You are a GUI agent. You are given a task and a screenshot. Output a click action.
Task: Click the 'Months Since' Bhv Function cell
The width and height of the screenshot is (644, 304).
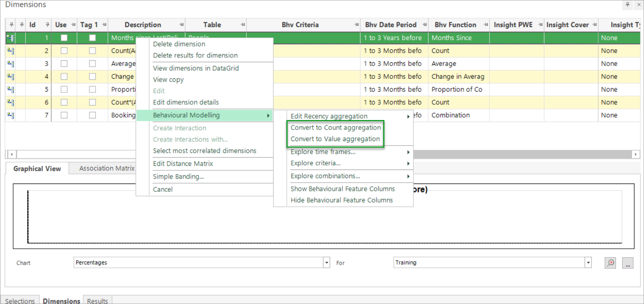tap(459, 38)
